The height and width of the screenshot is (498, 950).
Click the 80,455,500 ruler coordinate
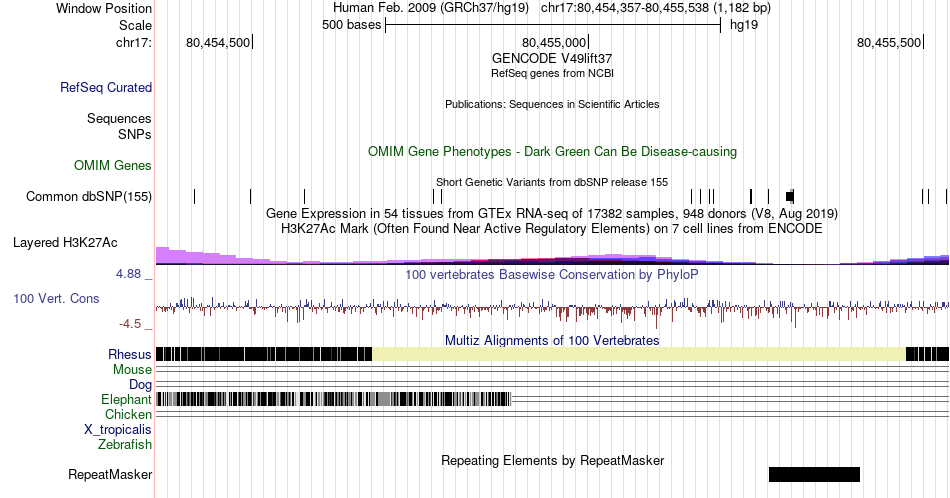pos(889,42)
